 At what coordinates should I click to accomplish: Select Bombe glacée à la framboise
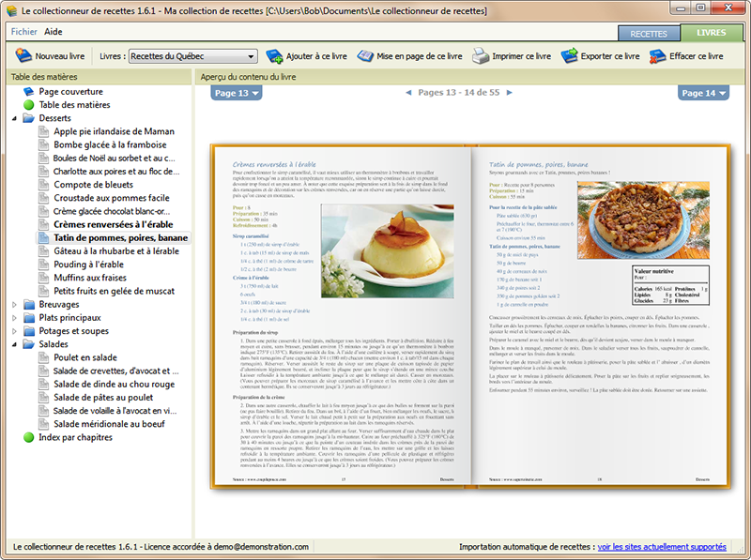[x=110, y=145]
